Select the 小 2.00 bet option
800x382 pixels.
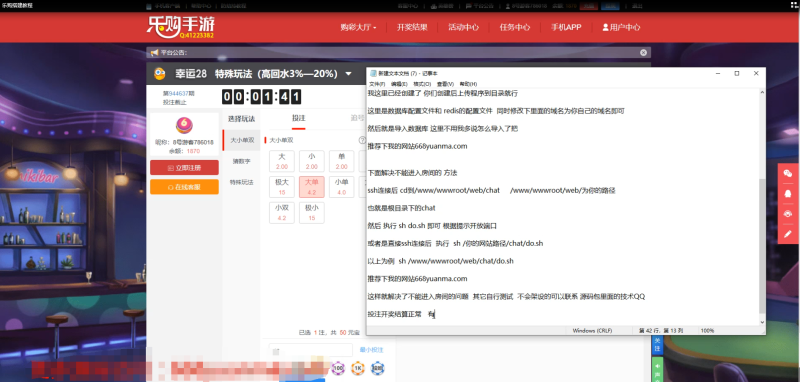[x=312, y=161]
